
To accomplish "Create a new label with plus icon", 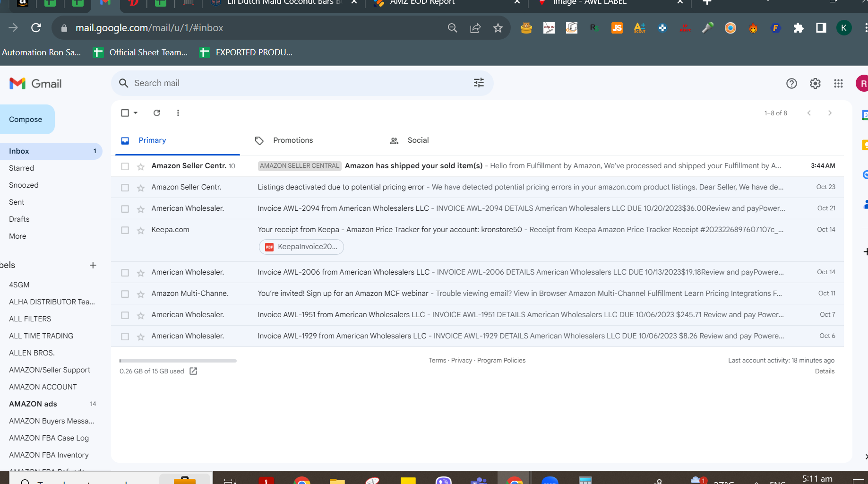I will [93, 265].
